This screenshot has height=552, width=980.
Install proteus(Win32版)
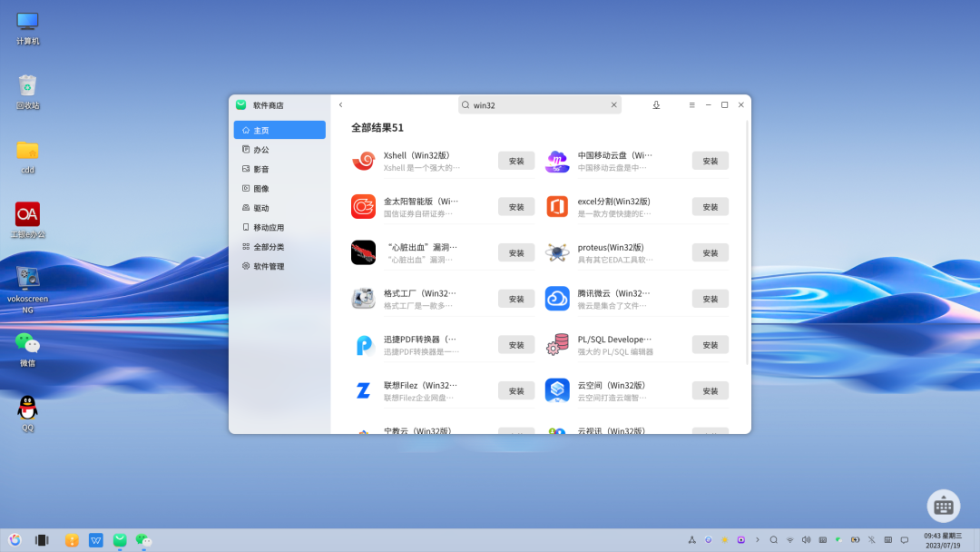(x=710, y=253)
